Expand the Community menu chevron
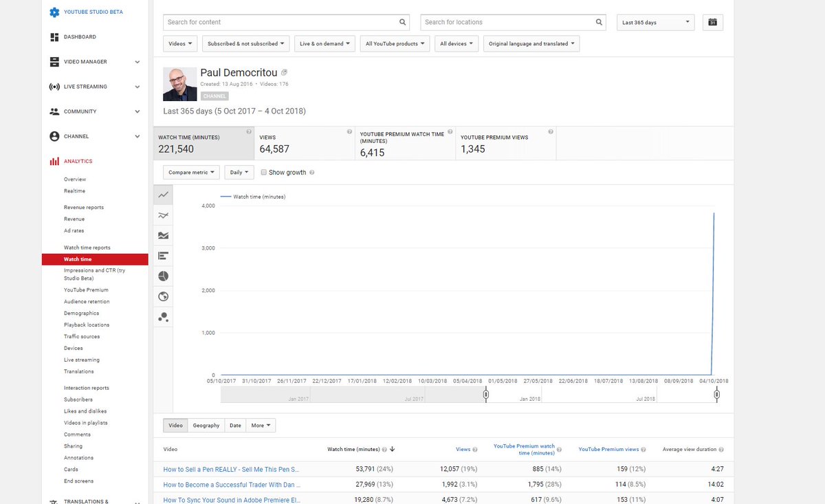This screenshot has width=825, height=504. pos(137,111)
